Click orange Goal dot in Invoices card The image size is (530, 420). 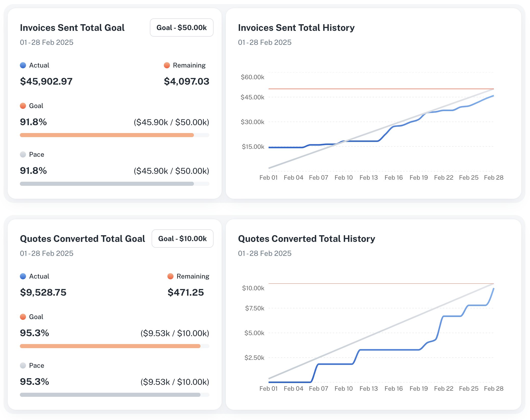(23, 106)
